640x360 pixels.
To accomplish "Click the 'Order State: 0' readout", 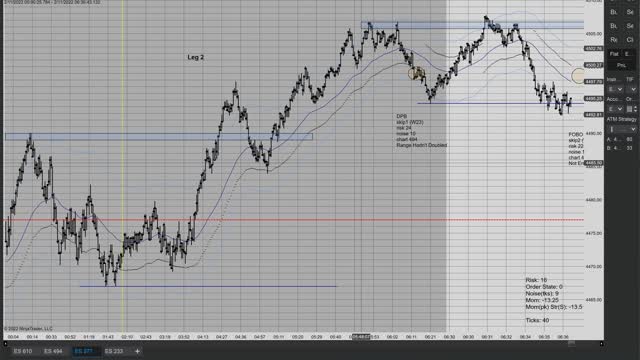I will click(544, 287).
